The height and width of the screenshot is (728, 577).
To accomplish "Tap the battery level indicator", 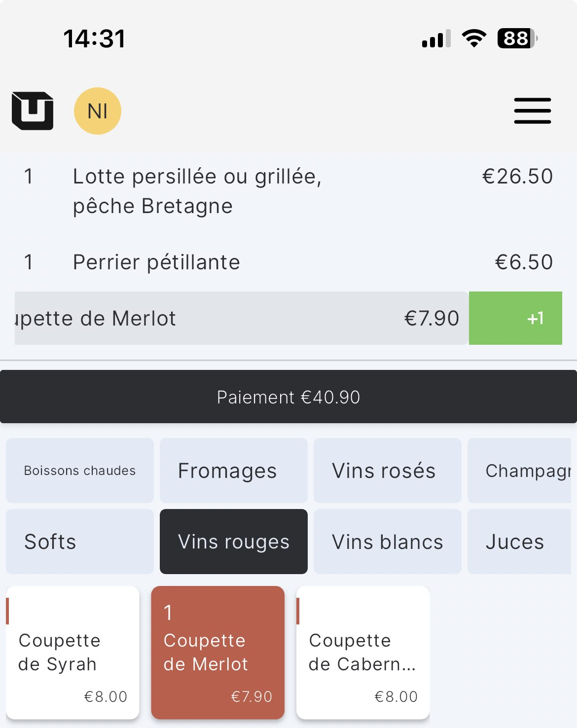I will (x=517, y=38).
